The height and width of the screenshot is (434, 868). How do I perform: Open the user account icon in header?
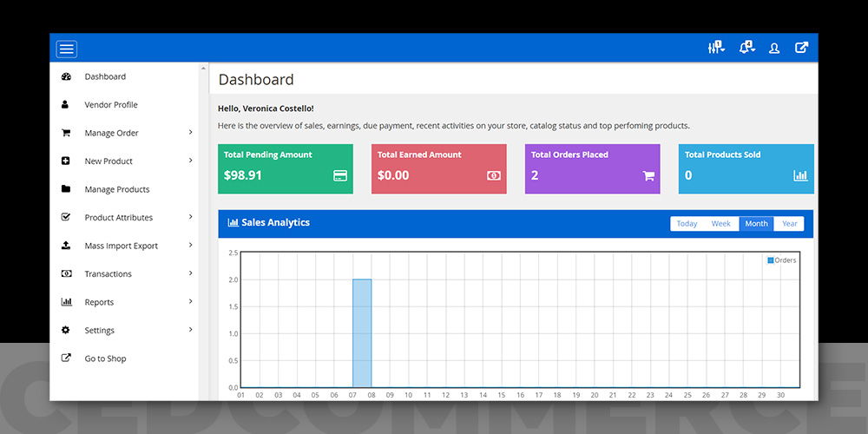click(x=774, y=48)
